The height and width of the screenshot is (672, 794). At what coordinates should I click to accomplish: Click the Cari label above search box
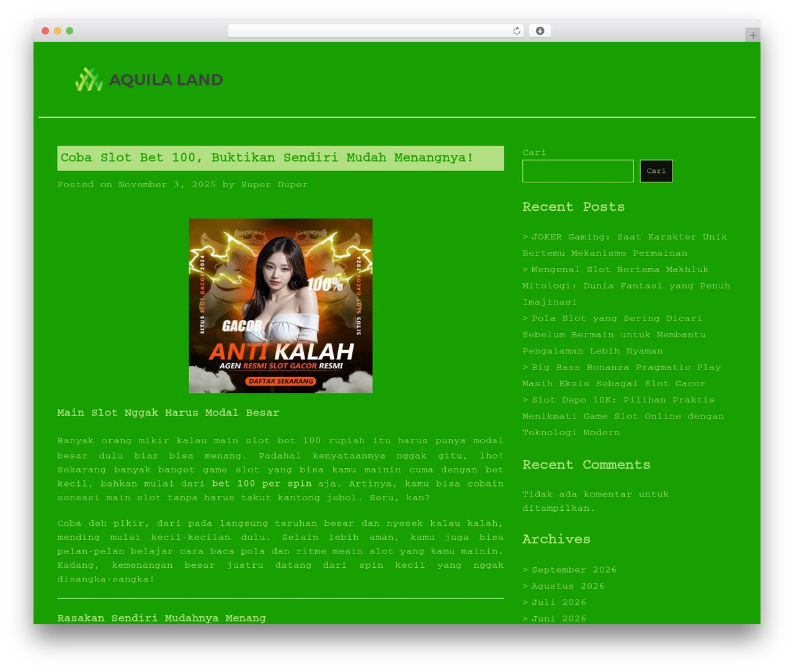click(x=534, y=153)
